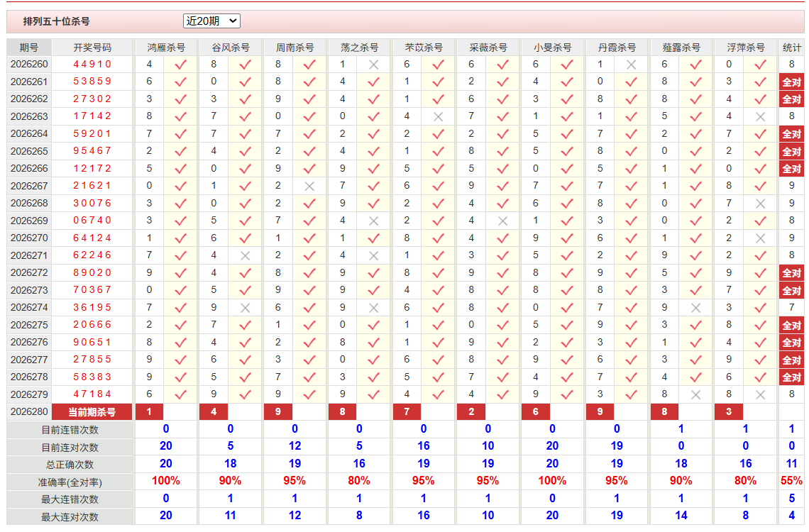Click the X mark for 荡之杀号 in row 2026269
The height and width of the screenshot is (532, 809).
coord(373,221)
